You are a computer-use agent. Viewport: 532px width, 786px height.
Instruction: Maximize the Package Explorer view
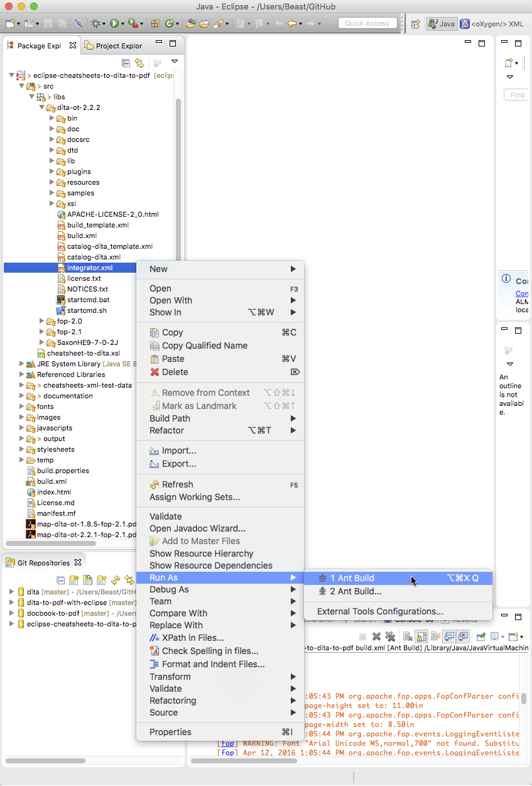point(173,43)
